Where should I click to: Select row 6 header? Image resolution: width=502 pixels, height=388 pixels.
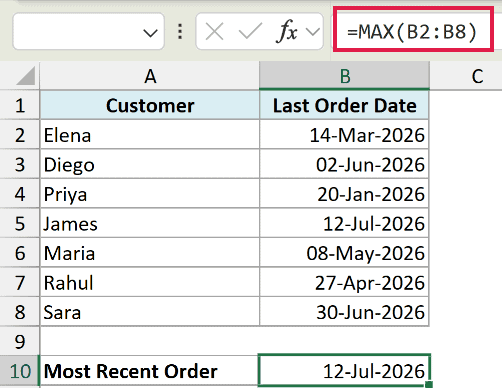(20, 253)
